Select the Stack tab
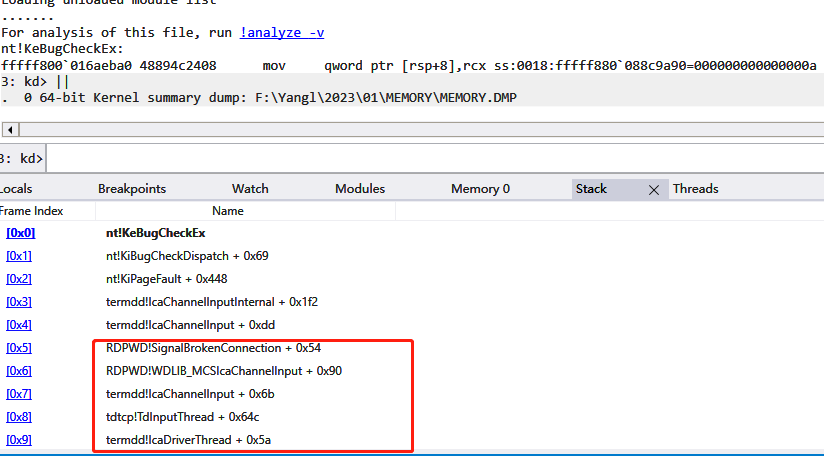 (591, 189)
